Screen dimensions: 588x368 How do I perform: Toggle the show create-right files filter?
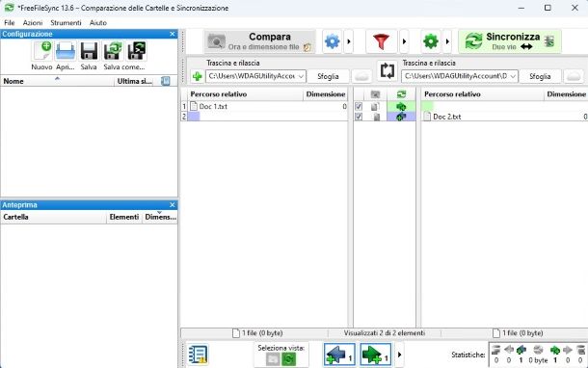pos(375,355)
